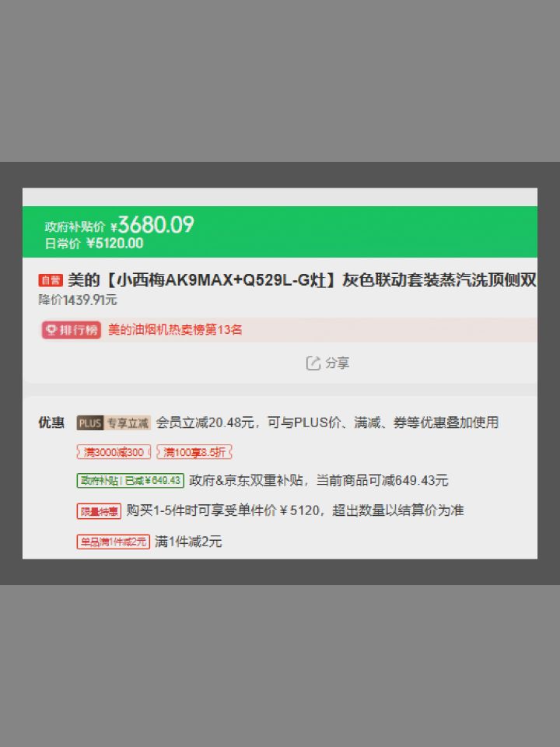This screenshot has height=747, width=560.
Task: Click the 政府补贴 已减¥649.43 tag
Action: click(x=131, y=480)
